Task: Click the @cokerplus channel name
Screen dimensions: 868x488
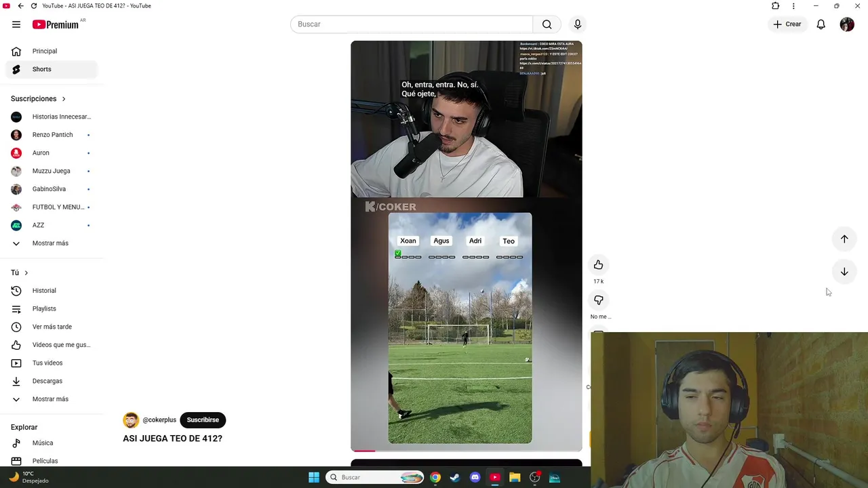Action: tap(159, 420)
